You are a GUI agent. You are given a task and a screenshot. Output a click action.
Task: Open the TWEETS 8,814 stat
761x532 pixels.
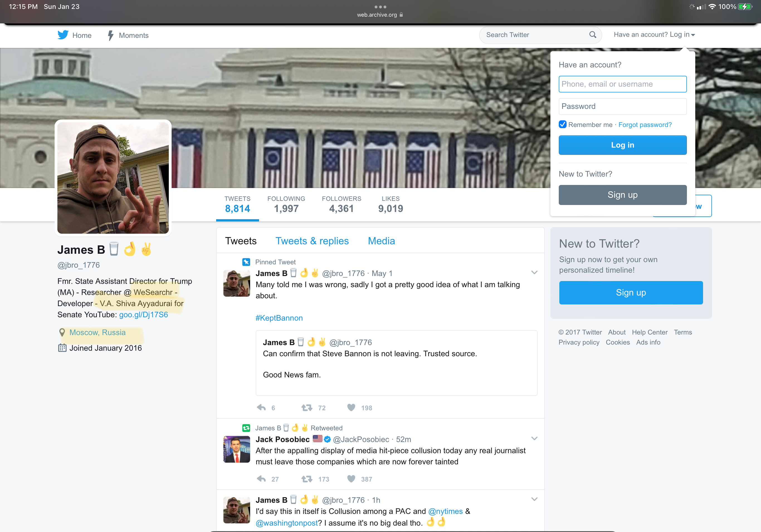pos(237,204)
